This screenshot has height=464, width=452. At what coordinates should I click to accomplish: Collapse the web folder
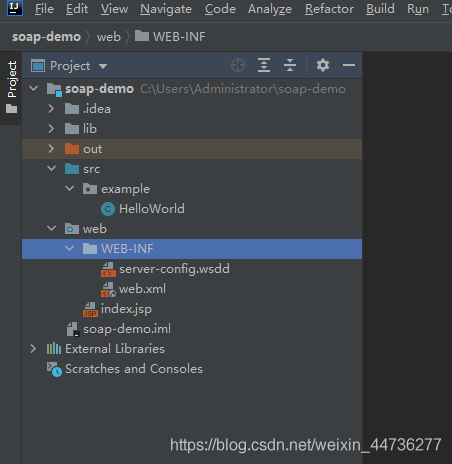tap(52, 228)
